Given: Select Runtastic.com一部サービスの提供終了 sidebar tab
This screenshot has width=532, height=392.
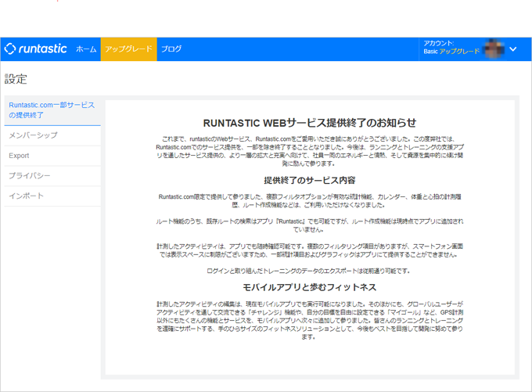Looking at the screenshot, I should 52,110.
